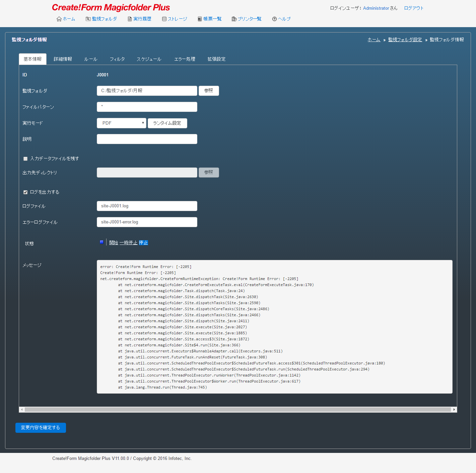Click 変更内容を確定する button
The height and width of the screenshot is (473, 476).
[41, 428]
